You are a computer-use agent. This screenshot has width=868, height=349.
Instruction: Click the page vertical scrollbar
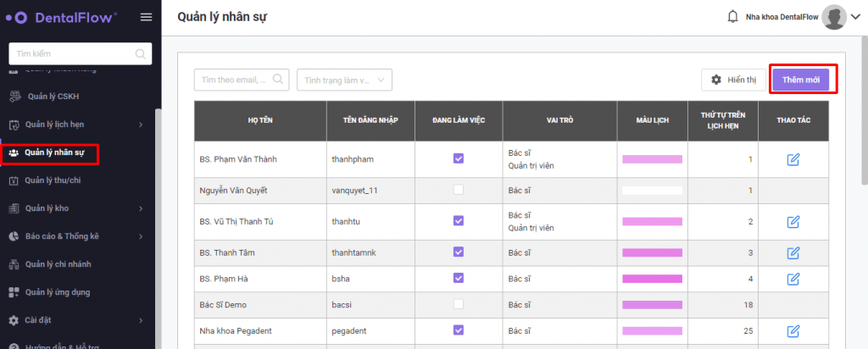point(865,111)
